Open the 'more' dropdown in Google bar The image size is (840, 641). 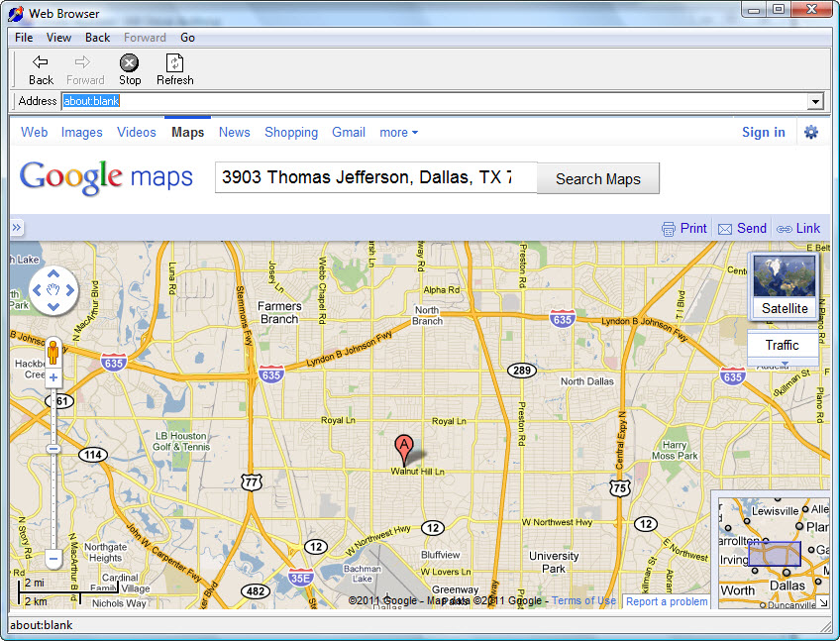pyautogui.click(x=398, y=133)
